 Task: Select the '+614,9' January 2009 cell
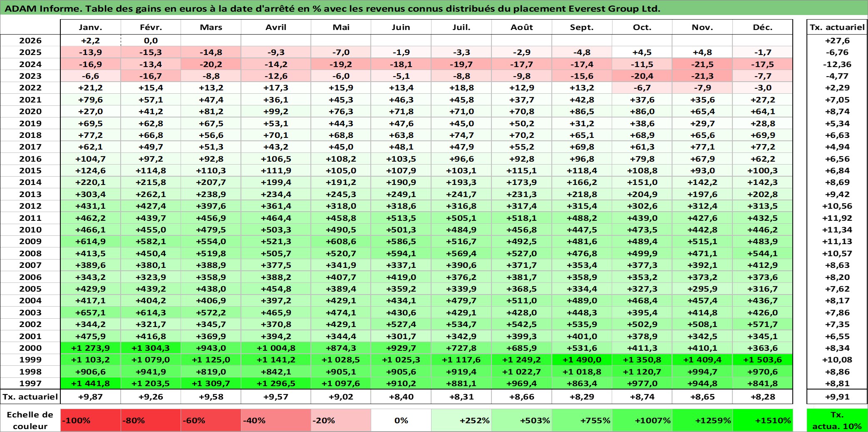pyautogui.click(x=91, y=241)
